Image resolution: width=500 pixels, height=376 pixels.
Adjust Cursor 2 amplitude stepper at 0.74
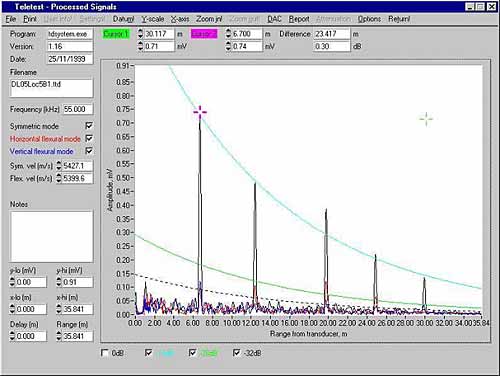tap(228, 46)
